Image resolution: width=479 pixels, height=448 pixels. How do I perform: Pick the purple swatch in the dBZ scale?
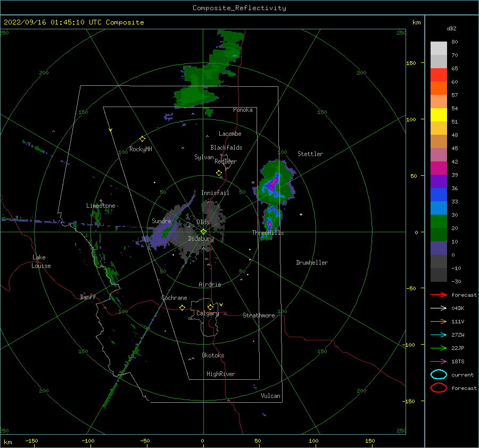439,181
